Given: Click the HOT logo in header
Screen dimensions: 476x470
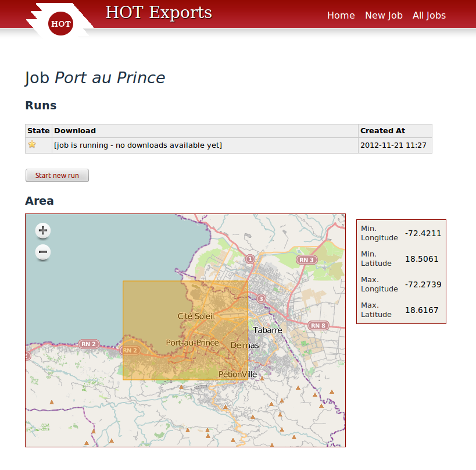Looking at the screenshot, I should click(60, 23).
